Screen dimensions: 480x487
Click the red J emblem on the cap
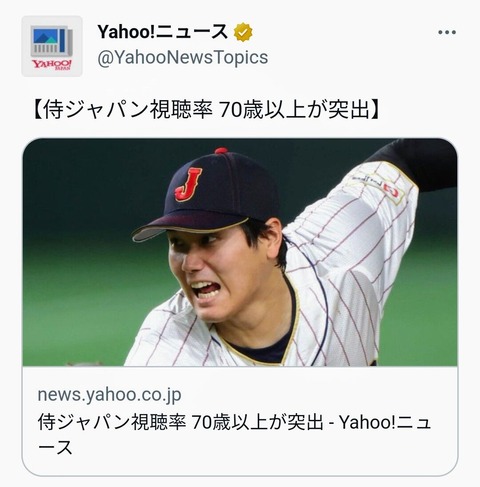pos(188,184)
